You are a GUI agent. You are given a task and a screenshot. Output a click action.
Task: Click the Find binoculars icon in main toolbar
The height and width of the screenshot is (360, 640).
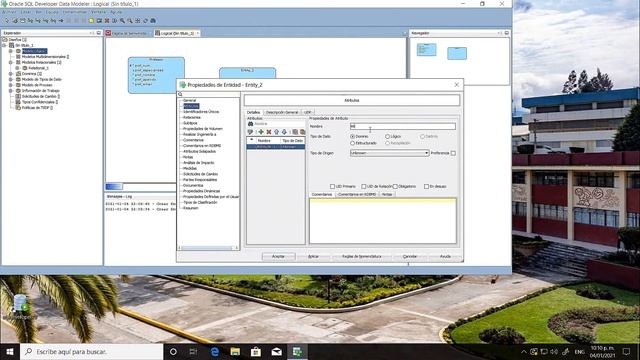[153, 21]
